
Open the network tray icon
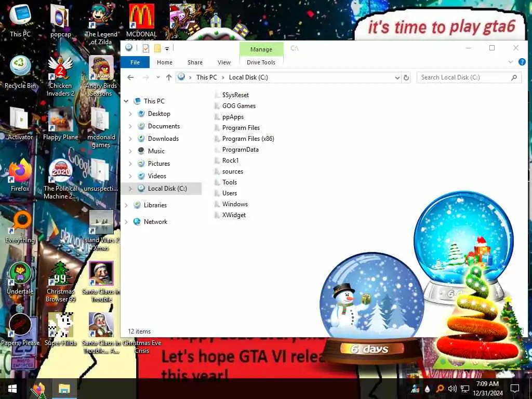pyautogui.click(x=465, y=389)
